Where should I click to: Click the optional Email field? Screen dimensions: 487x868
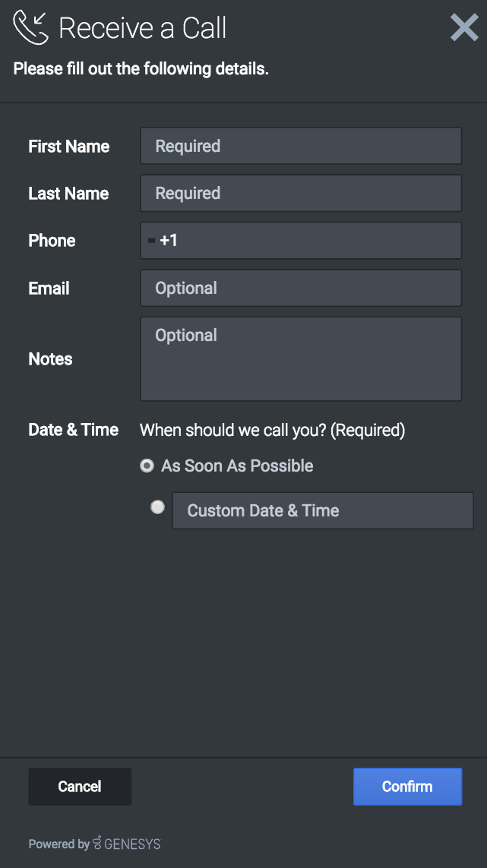tap(301, 288)
